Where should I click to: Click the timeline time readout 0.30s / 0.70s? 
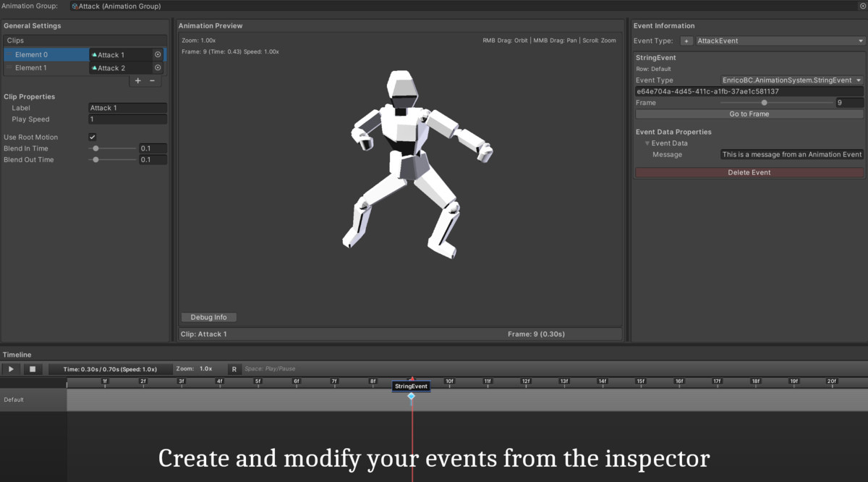[110, 369]
